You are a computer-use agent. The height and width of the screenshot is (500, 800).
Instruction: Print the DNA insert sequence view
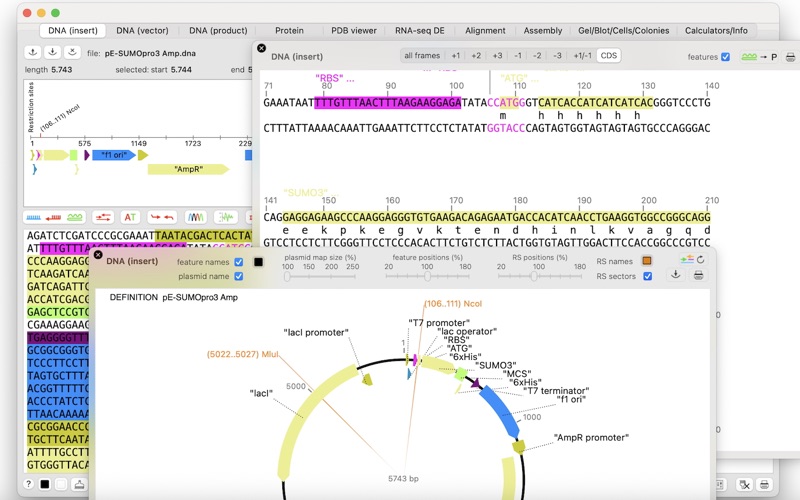[790, 57]
